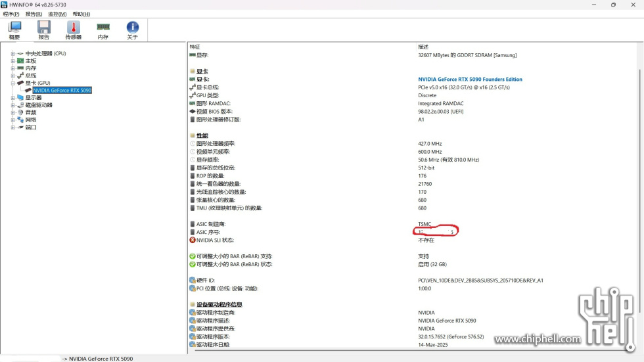This screenshot has width=644, height=362.
Task: Open the 关于 about info icon
Action: [x=132, y=30]
